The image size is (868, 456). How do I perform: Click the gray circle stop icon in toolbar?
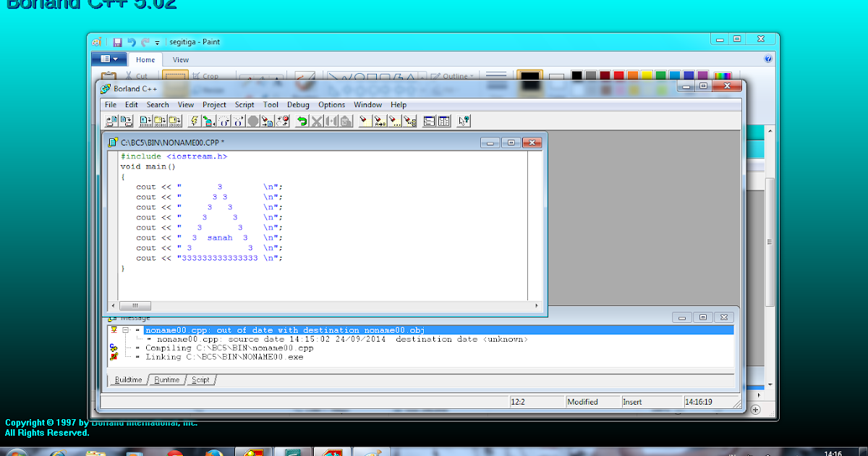[253, 121]
